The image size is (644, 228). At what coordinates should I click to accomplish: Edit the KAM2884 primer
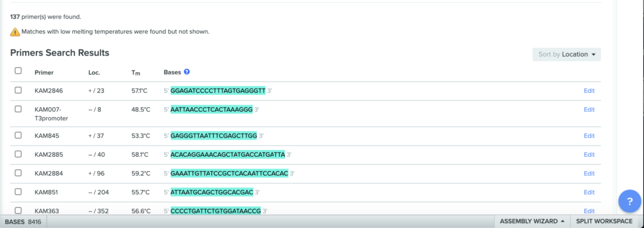point(589,174)
